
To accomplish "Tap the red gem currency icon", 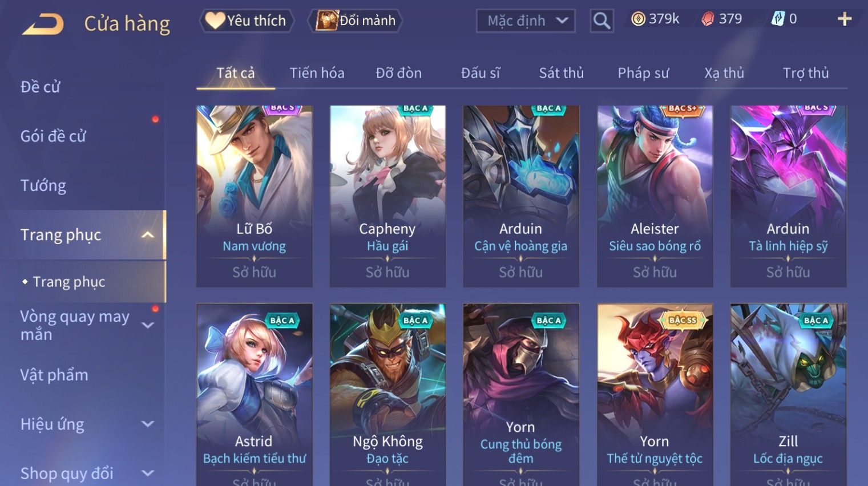I will [x=708, y=19].
